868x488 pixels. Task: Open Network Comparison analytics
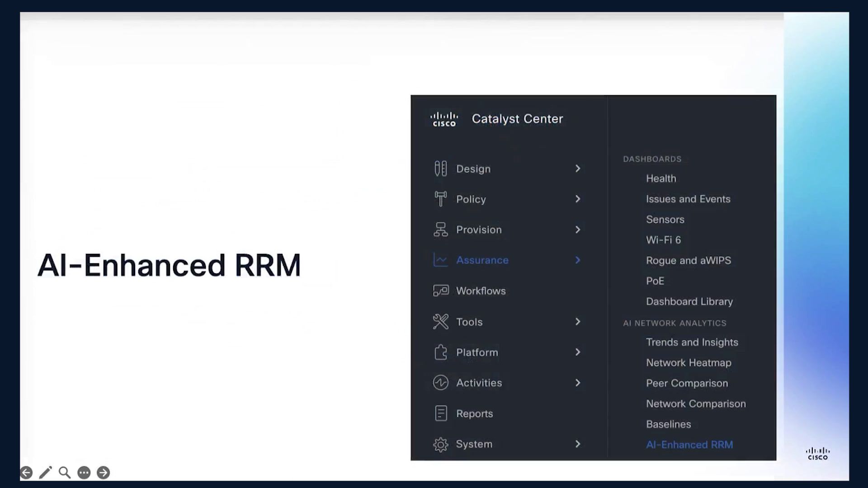pyautogui.click(x=696, y=404)
